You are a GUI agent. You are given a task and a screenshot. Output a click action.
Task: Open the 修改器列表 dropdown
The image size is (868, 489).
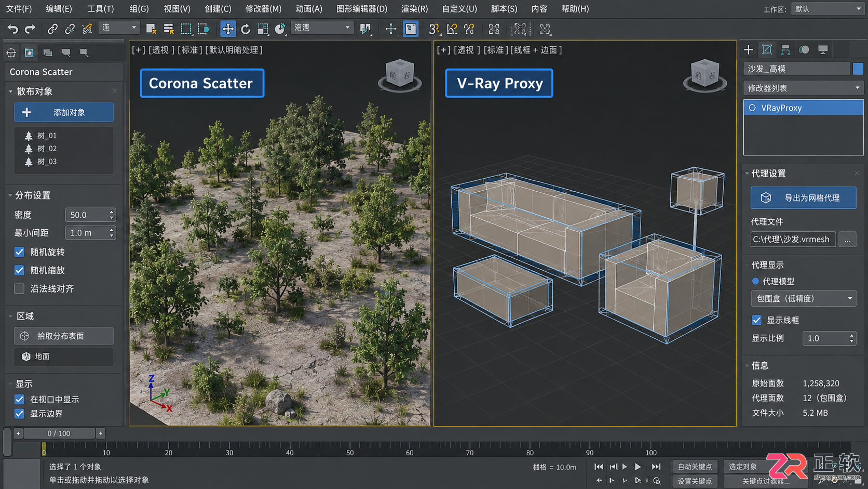803,88
